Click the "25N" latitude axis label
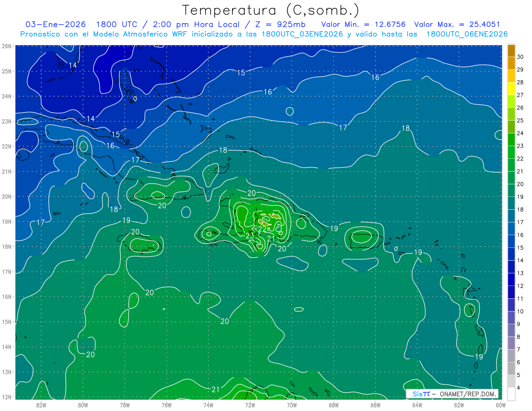Viewport: 532px width, 411px height. pos(7,71)
